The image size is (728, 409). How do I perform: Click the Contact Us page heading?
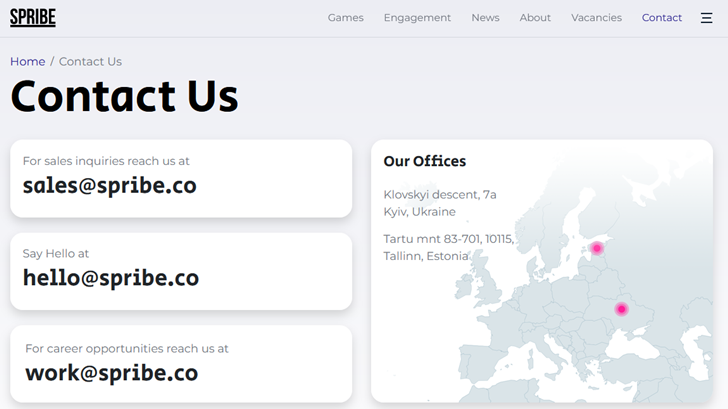pyautogui.click(x=124, y=97)
